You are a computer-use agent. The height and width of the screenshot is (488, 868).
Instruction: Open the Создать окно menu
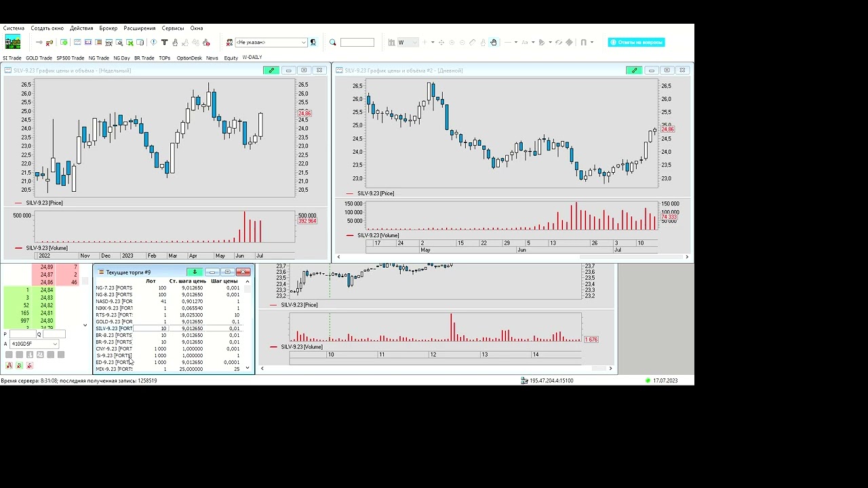pyautogui.click(x=47, y=28)
